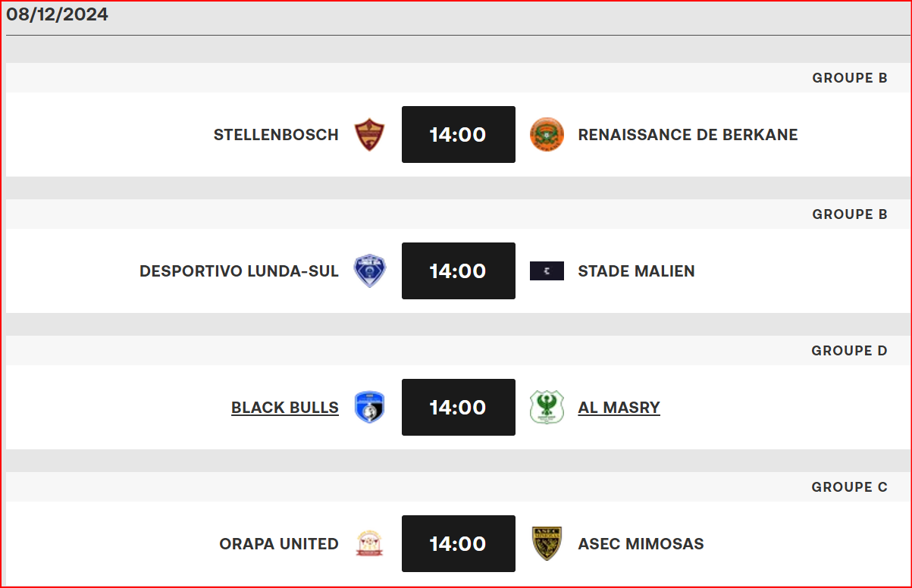
Task: Select the Groupe D label
Action: 849,350
